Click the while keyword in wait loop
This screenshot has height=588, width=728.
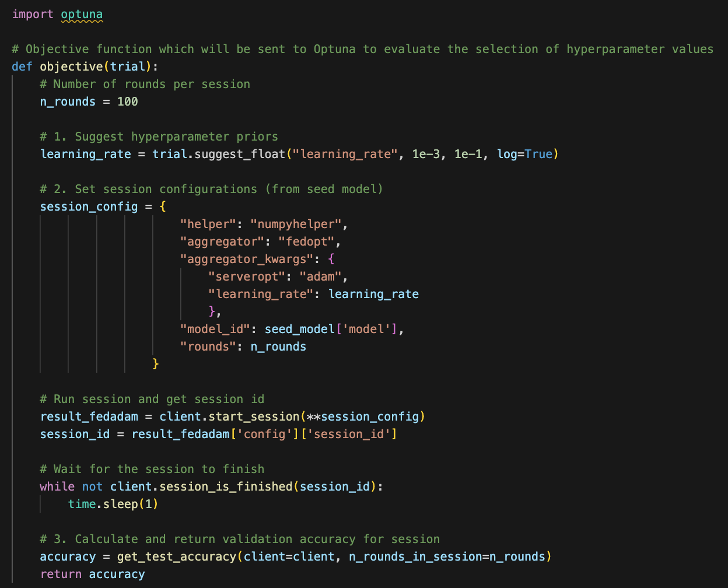pos(57,487)
